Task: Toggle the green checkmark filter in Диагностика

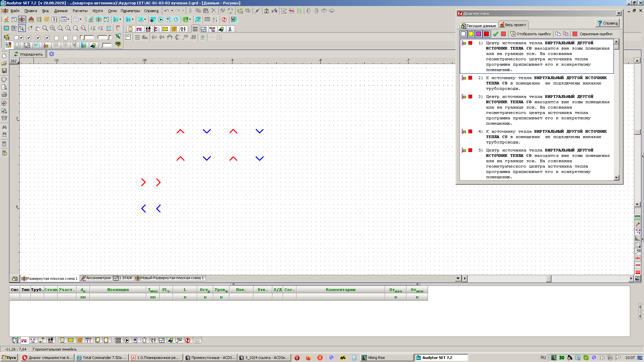Action: coord(495,34)
